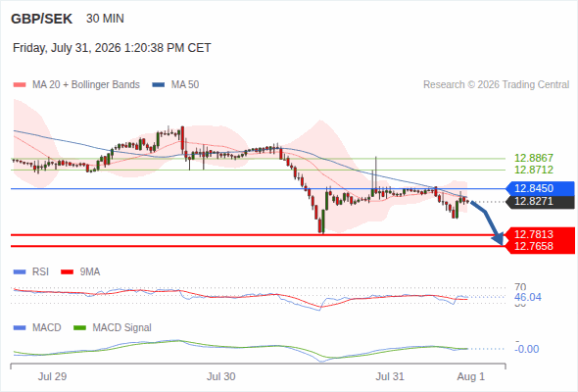Click the 30 MIN timeframe label
This screenshot has height=392, width=578.
(x=105, y=19)
